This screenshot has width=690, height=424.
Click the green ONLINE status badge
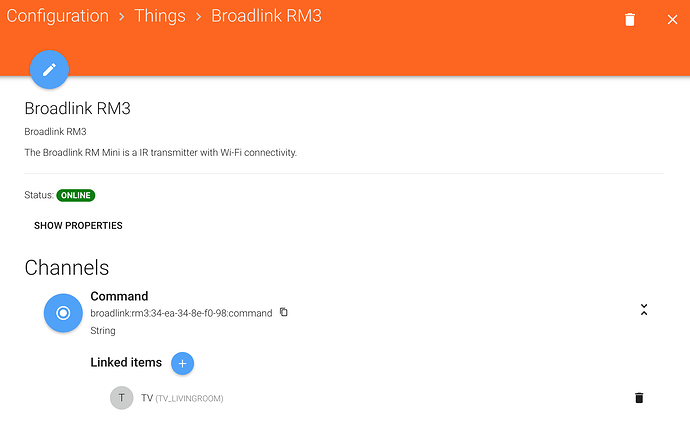click(76, 195)
